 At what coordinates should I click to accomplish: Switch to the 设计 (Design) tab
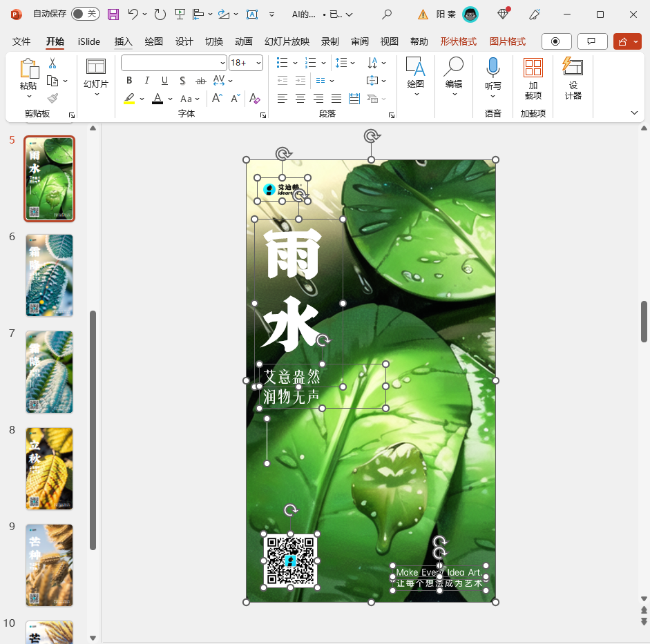tap(184, 41)
